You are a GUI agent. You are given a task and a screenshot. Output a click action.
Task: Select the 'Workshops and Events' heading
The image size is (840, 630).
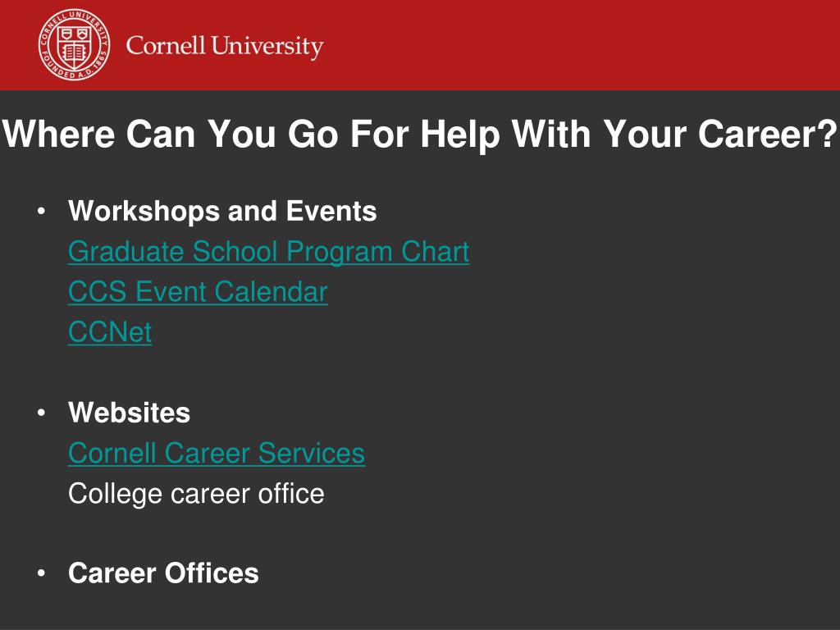coord(222,211)
